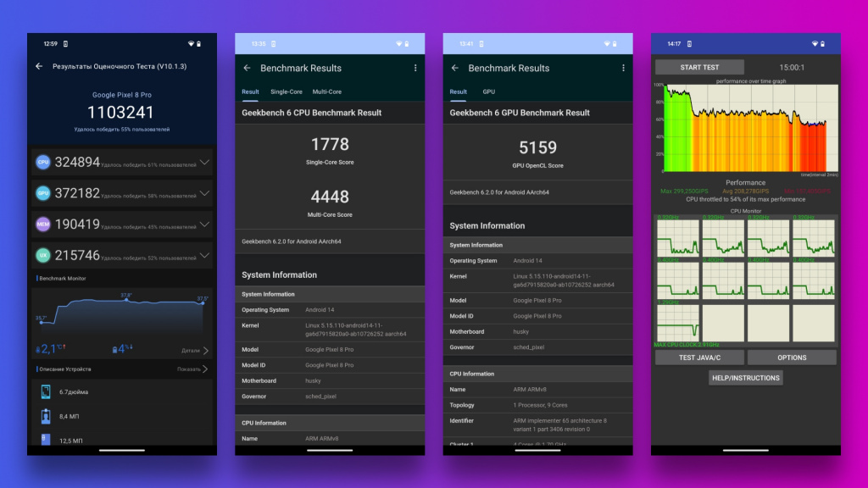868x488 pixels.
Task: Tap the Operating System Android 14 row in GPU screen
Action: (537, 261)
